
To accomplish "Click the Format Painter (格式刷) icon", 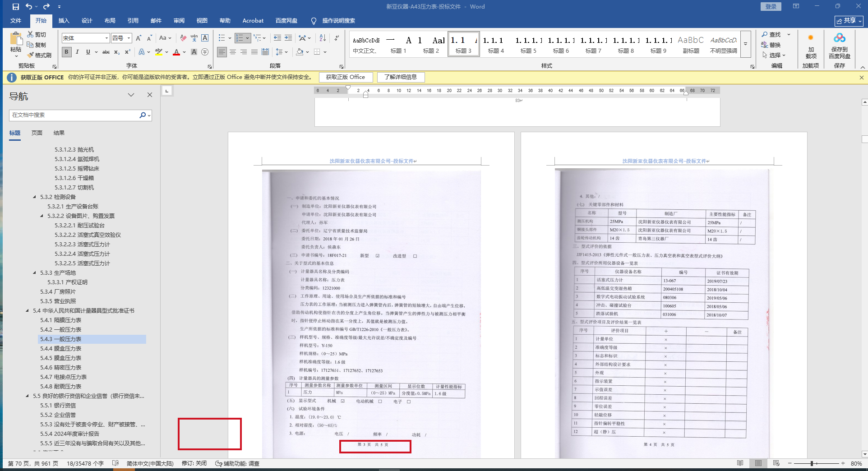I will pos(39,55).
